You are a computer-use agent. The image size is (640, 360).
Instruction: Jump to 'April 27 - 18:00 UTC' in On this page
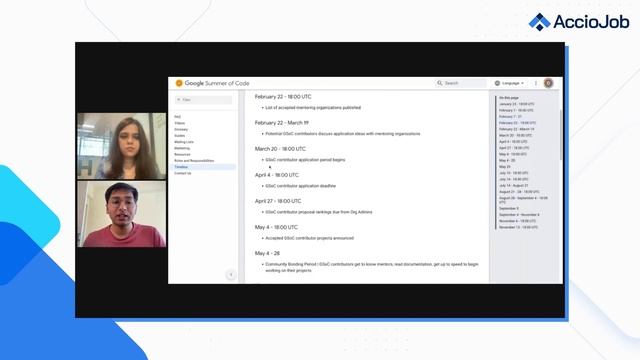pos(514,148)
